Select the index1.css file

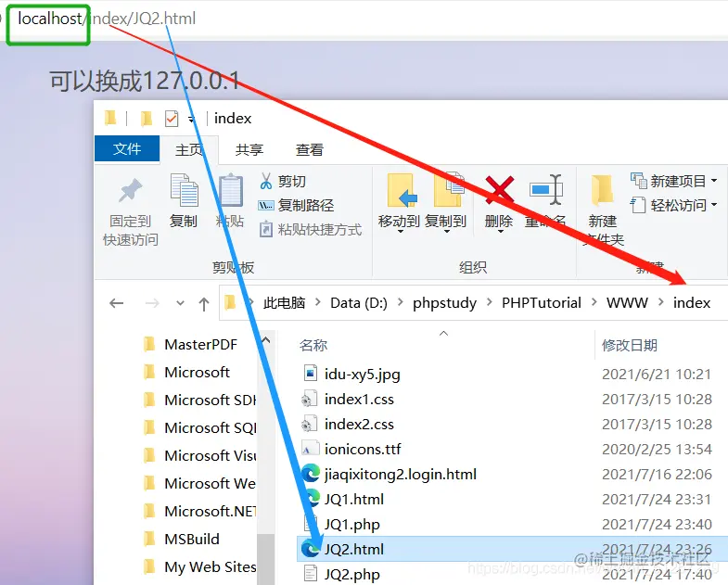pyautogui.click(x=359, y=399)
